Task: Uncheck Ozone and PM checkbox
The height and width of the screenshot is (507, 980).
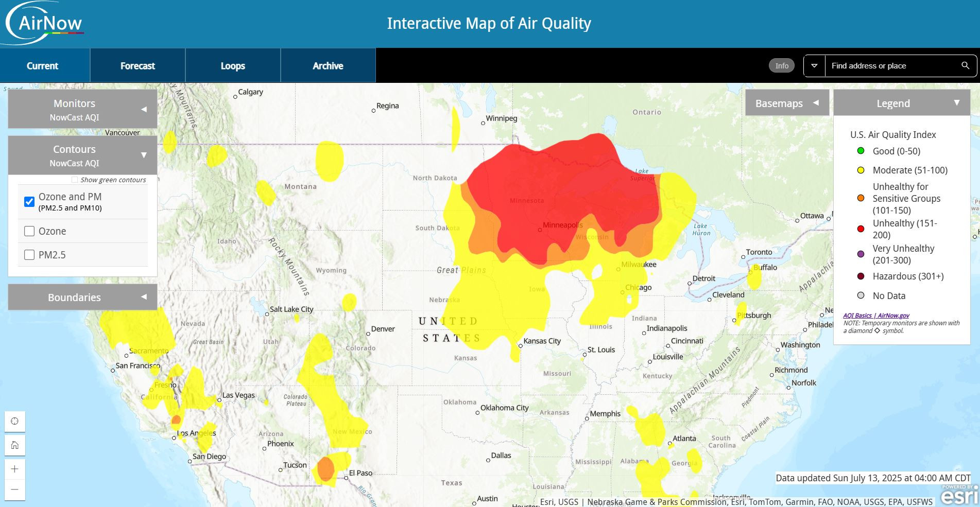Action: coord(29,201)
